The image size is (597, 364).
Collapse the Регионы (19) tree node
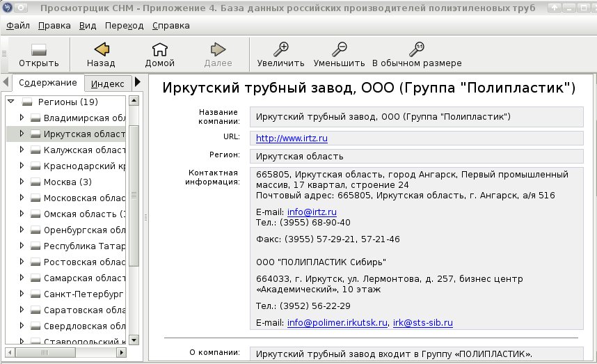(x=11, y=102)
